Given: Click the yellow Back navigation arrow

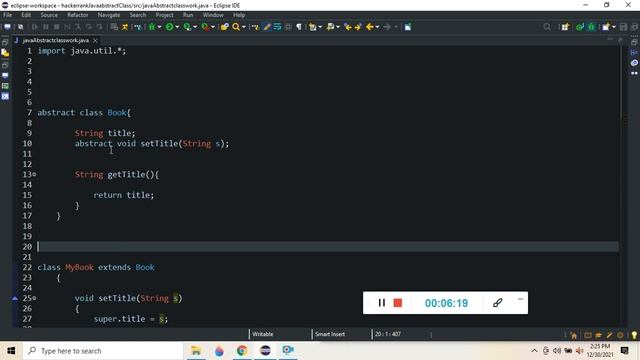Looking at the screenshot, I should click(370, 27).
